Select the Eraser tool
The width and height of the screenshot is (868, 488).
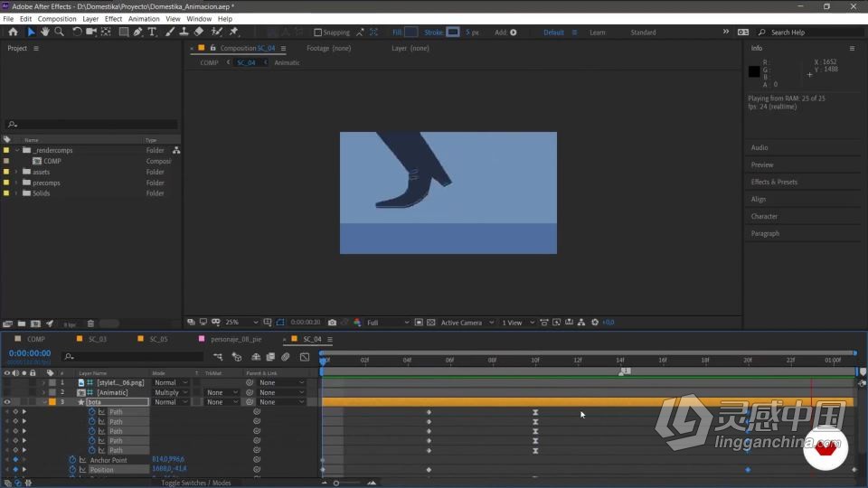199,33
